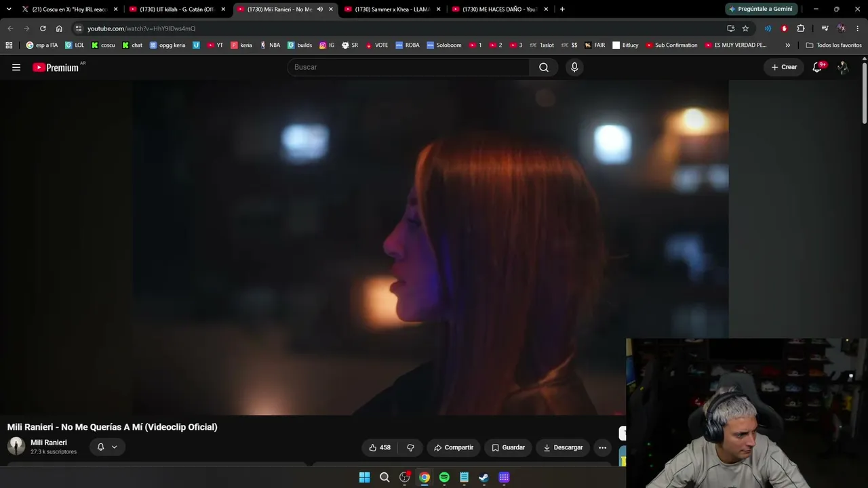Open the media controls icon
Screen dimensions: 868x488
click(x=825, y=28)
